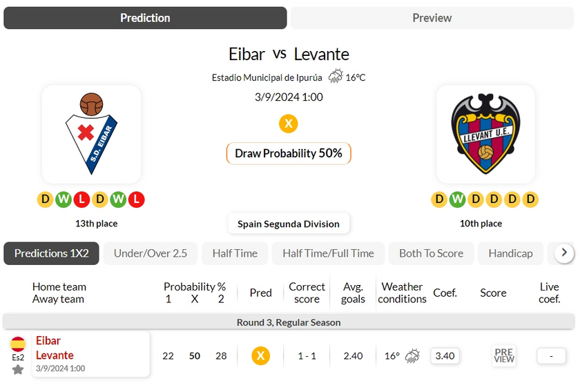The height and width of the screenshot is (392, 580).
Task: Click the rain cloud icon in match row
Action: click(412, 356)
